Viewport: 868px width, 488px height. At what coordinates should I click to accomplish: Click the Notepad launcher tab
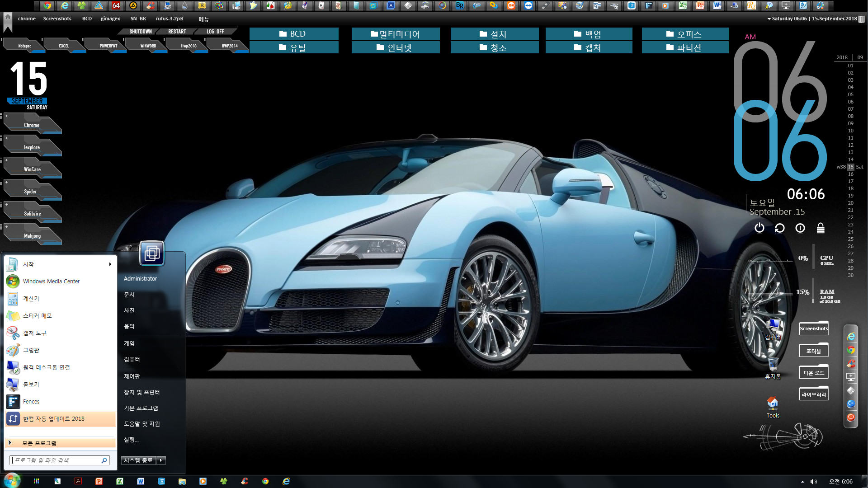tap(25, 45)
